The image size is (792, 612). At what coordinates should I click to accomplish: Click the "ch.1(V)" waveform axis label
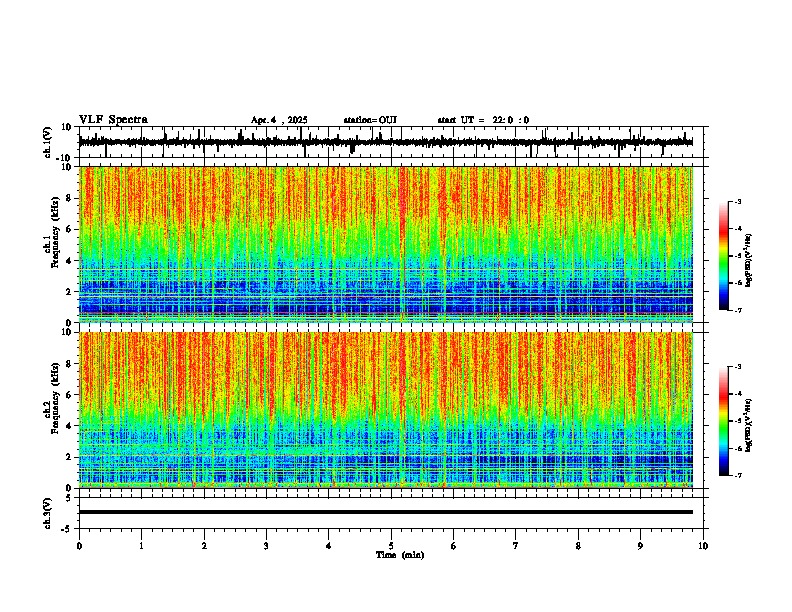click(48, 142)
